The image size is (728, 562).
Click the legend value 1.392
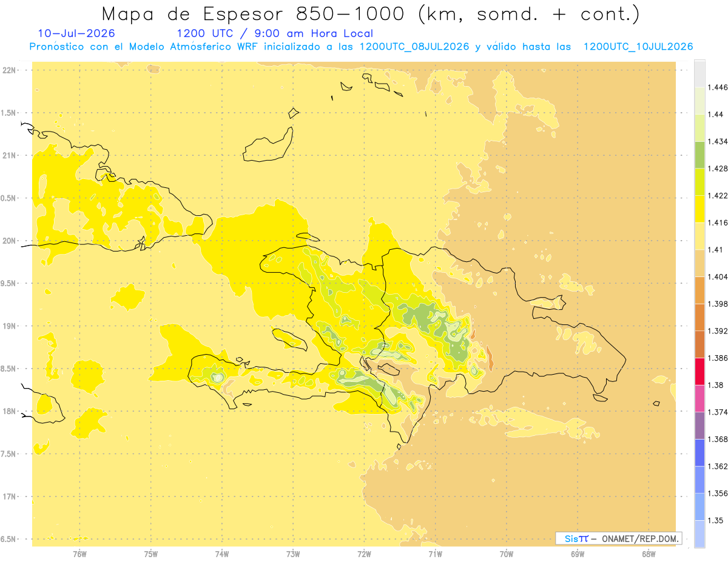pos(718,331)
